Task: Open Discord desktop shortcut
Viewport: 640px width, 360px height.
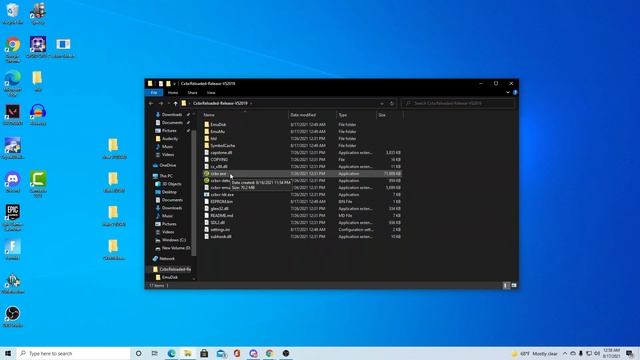Action: click(13, 182)
